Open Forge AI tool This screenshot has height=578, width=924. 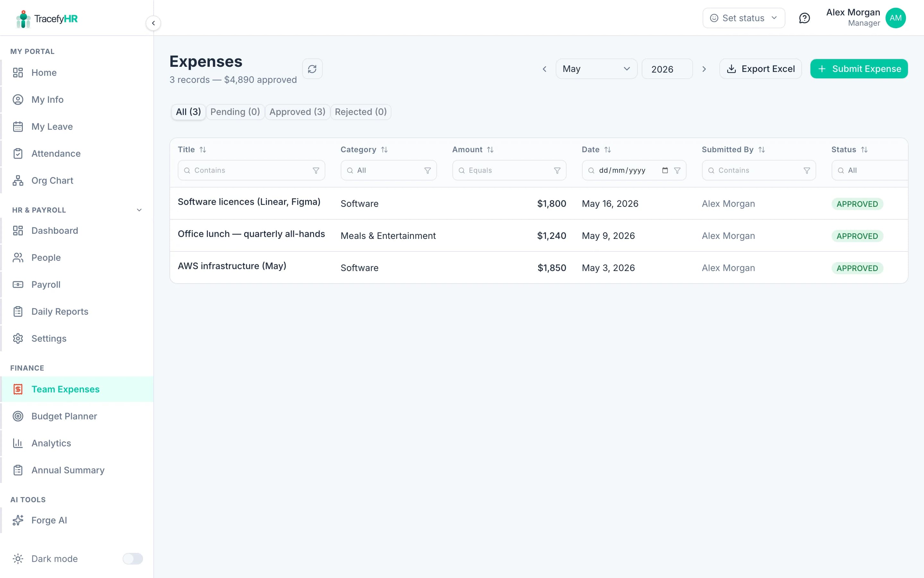tap(77, 520)
